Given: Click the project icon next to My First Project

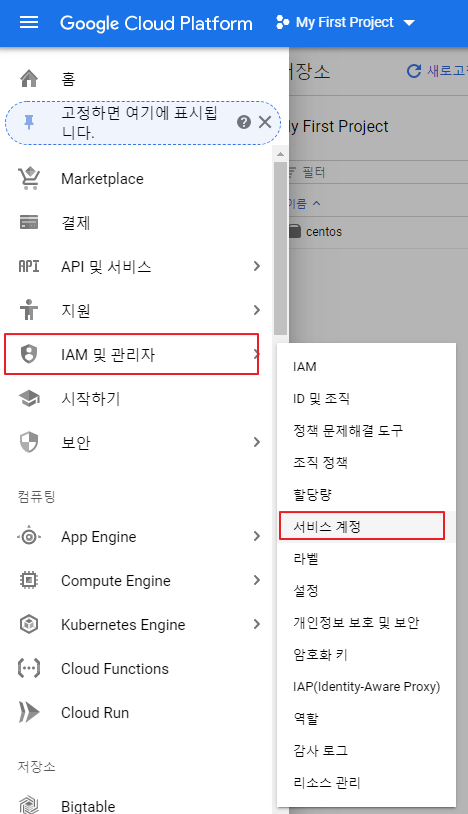Looking at the screenshot, I should point(283,23).
